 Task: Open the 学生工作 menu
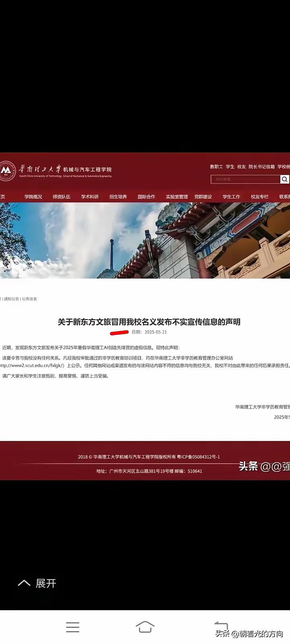pyautogui.click(x=231, y=197)
